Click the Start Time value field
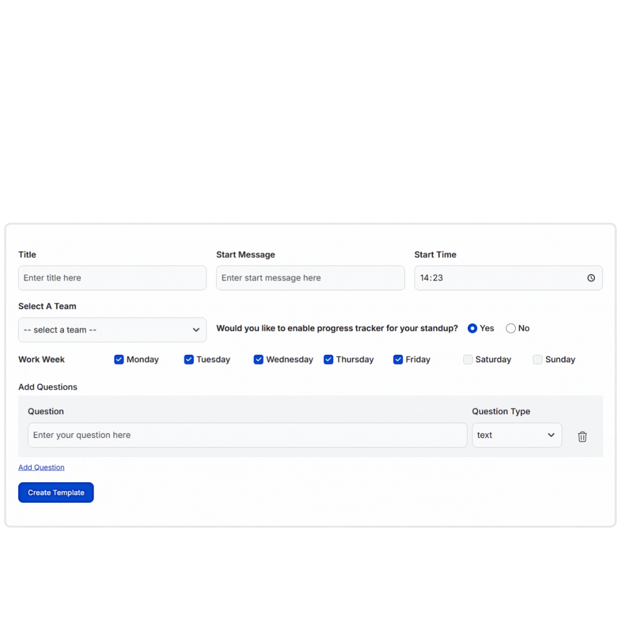 pos(483,278)
